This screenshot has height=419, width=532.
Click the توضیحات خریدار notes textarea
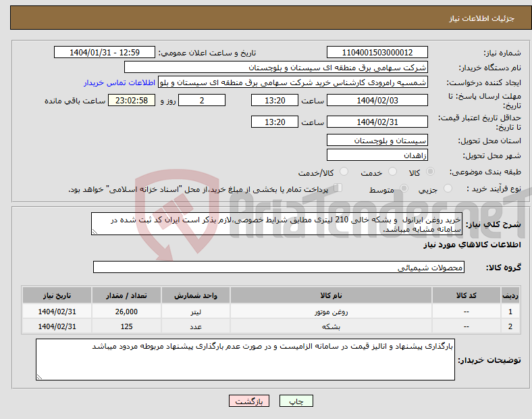[245, 360]
